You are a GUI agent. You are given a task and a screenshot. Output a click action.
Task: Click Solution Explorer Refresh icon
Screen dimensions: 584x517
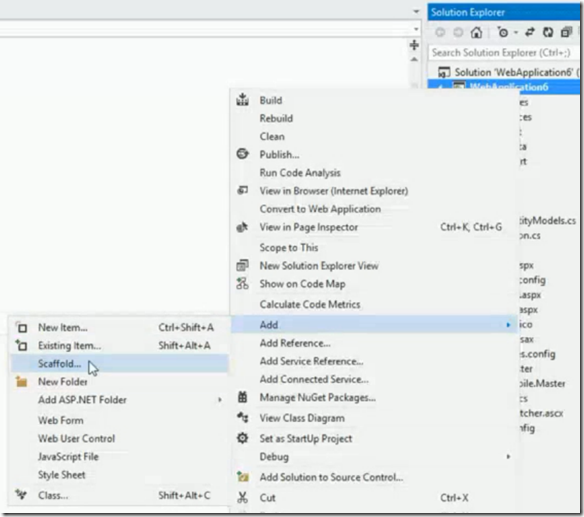[548, 32]
